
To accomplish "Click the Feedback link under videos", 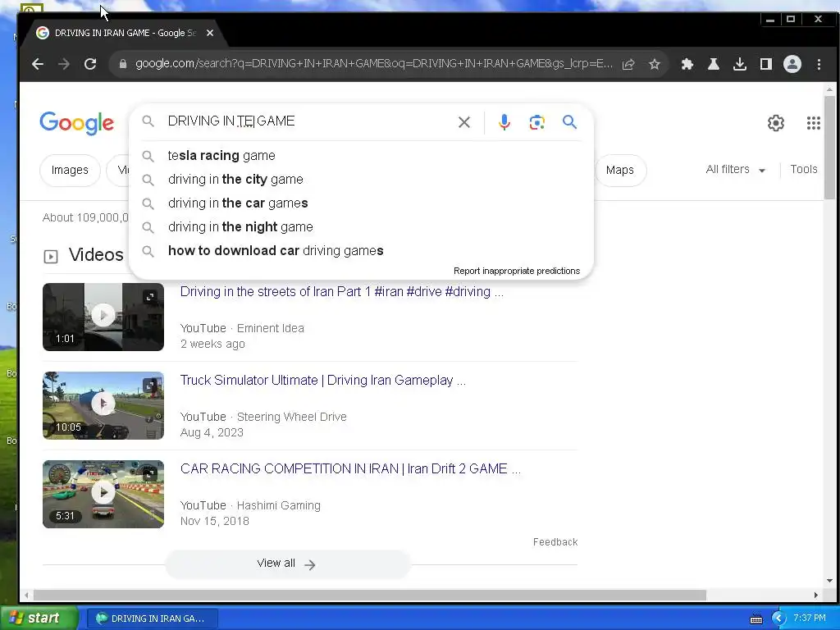I will tap(555, 542).
